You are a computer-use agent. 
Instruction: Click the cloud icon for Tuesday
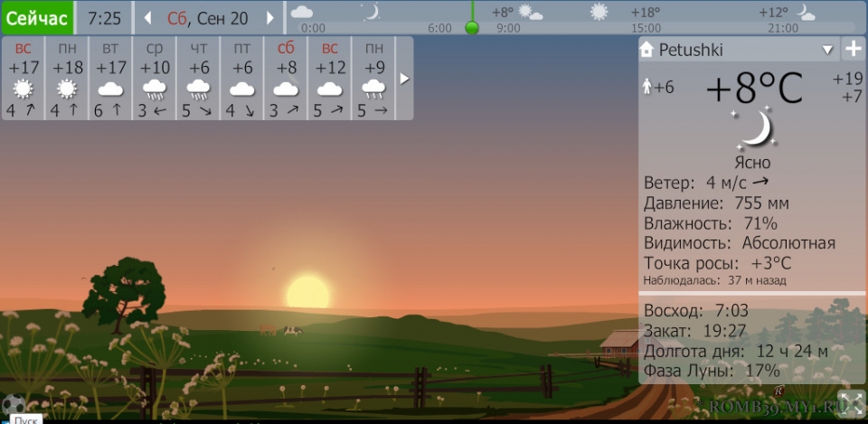tap(110, 89)
